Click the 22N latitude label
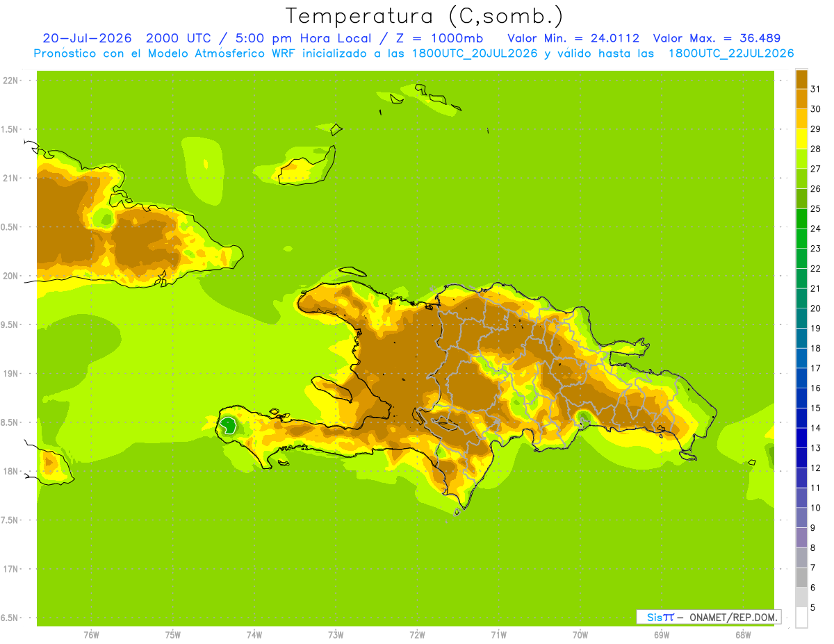 click(x=10, y=80)
